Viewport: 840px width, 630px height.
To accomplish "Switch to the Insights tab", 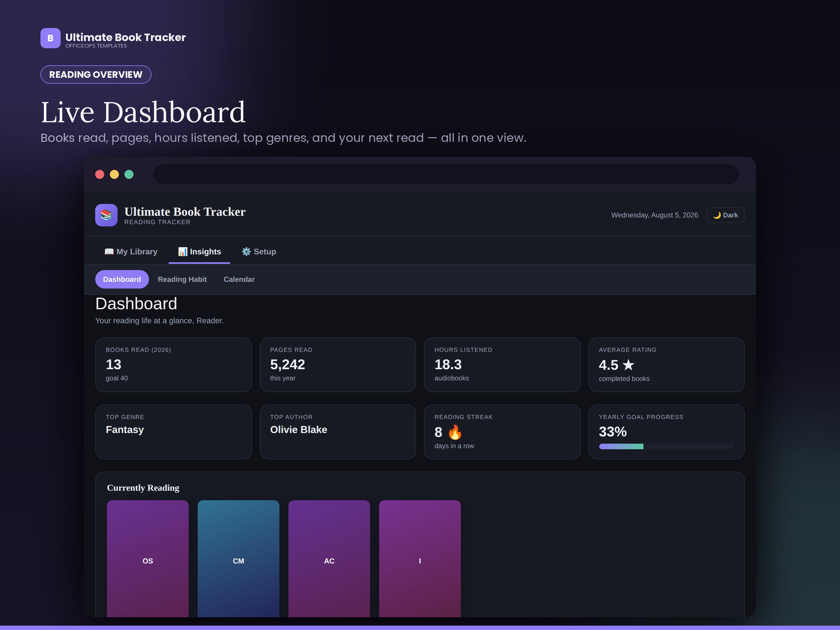I will coord(199,251).
